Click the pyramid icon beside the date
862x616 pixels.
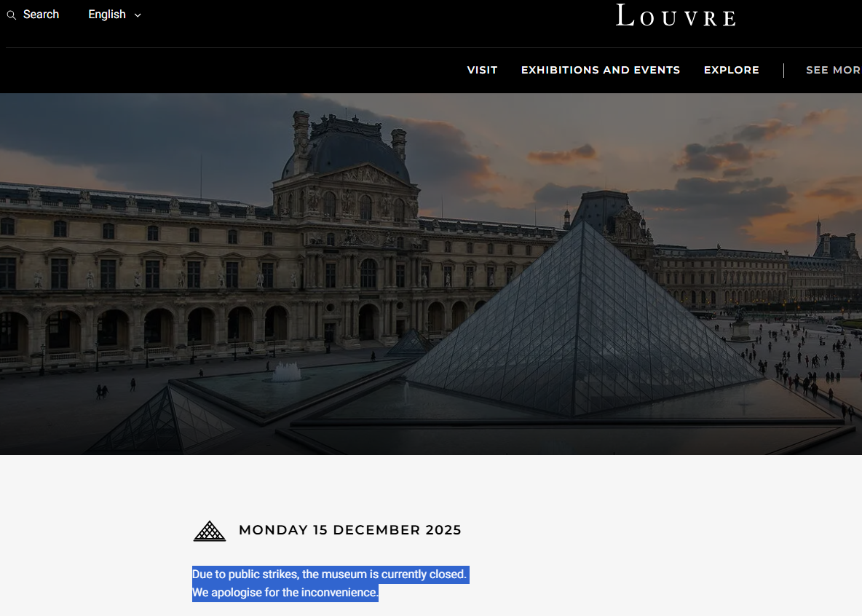[x=210, y=531]
